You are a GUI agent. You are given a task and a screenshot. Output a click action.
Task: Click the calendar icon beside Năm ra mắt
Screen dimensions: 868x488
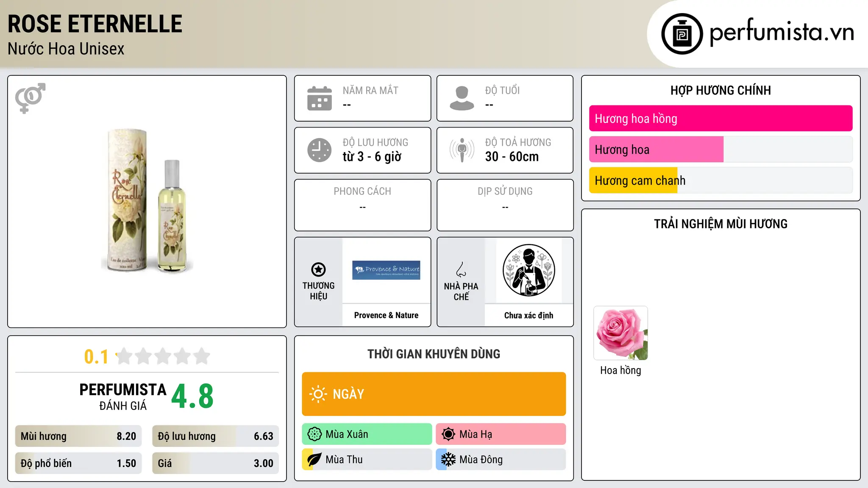(320, 98)
